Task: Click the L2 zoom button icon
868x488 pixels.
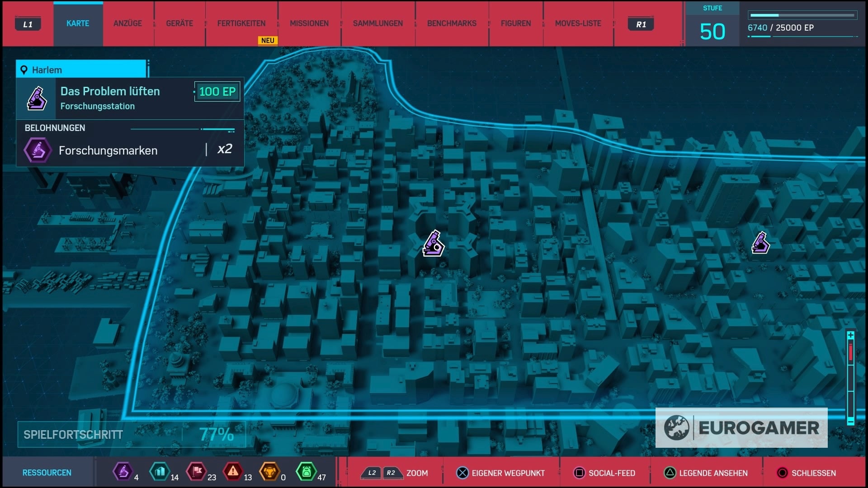Action: coord(372,473)
